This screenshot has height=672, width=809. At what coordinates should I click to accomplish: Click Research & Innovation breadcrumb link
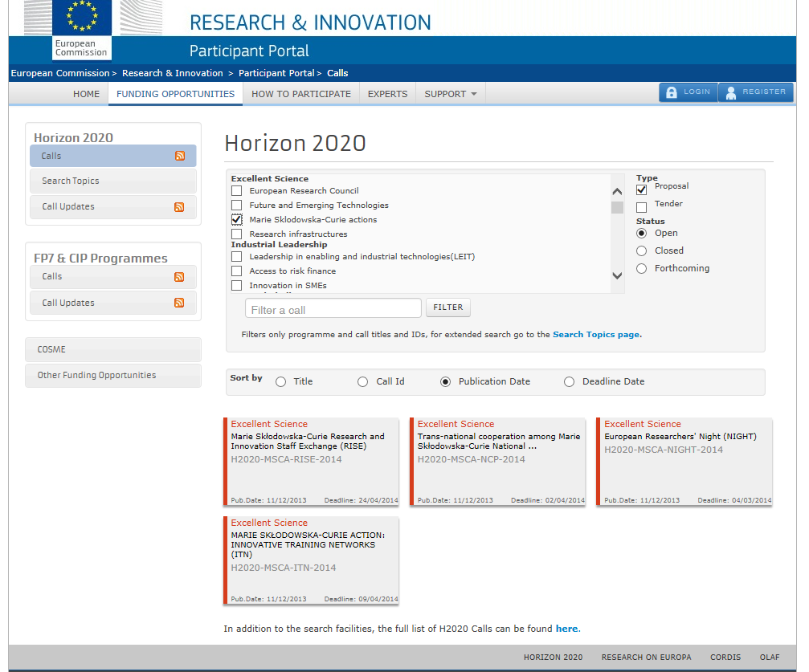(x=173, y=73)
